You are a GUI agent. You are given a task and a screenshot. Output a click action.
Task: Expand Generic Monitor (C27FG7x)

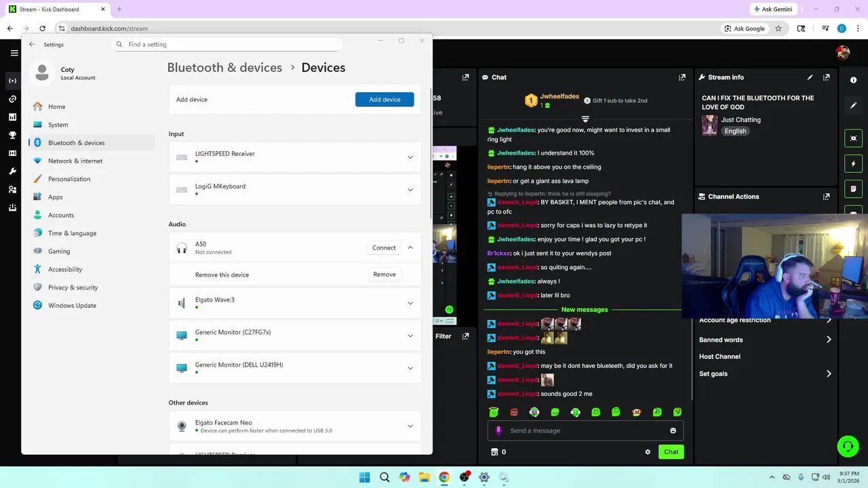point(410,335)
